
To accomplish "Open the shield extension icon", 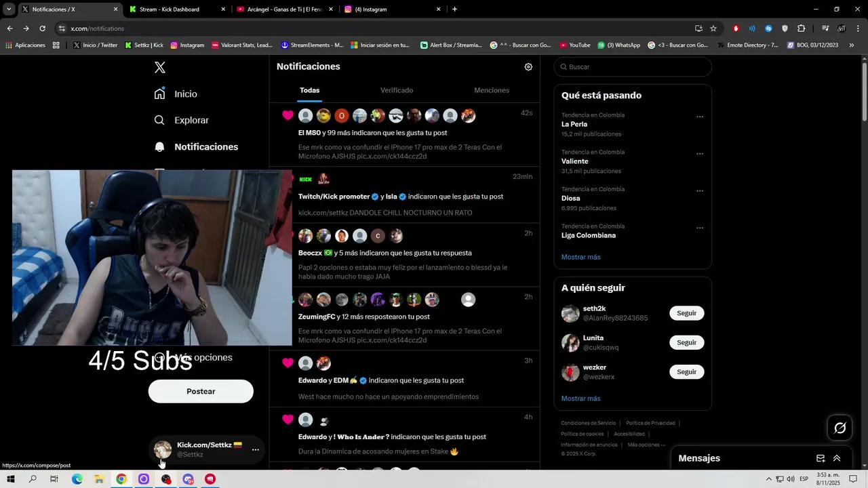I will point(785,28).
